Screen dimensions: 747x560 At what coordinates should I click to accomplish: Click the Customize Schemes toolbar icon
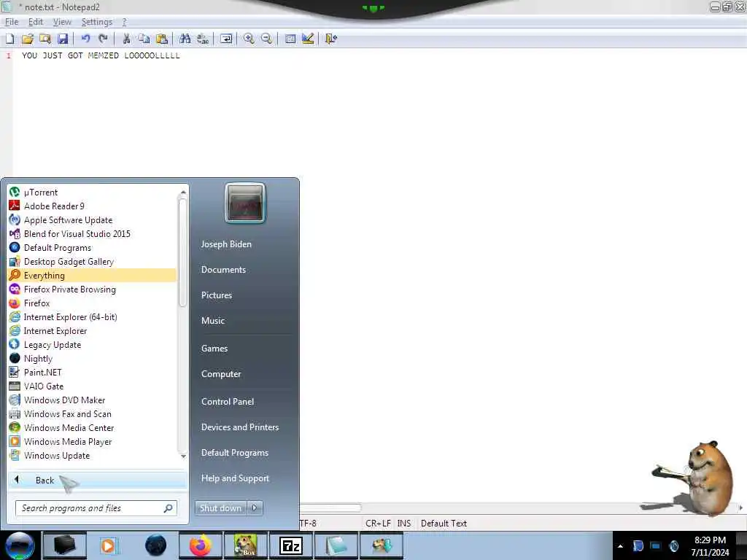tap(308, 39)
